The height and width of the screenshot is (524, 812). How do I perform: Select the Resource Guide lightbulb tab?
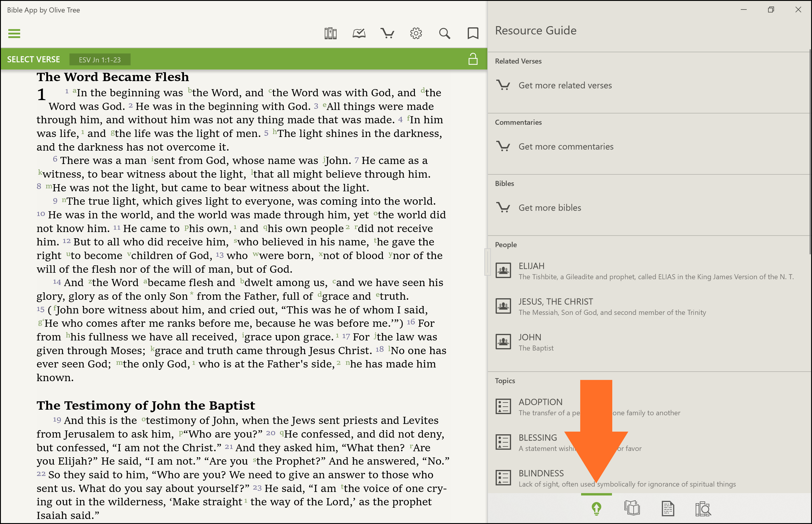click(x=597, y=509)
